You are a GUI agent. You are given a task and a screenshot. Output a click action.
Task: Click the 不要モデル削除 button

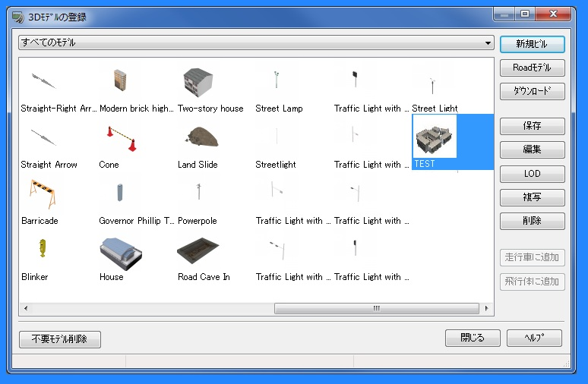(59, 339)
